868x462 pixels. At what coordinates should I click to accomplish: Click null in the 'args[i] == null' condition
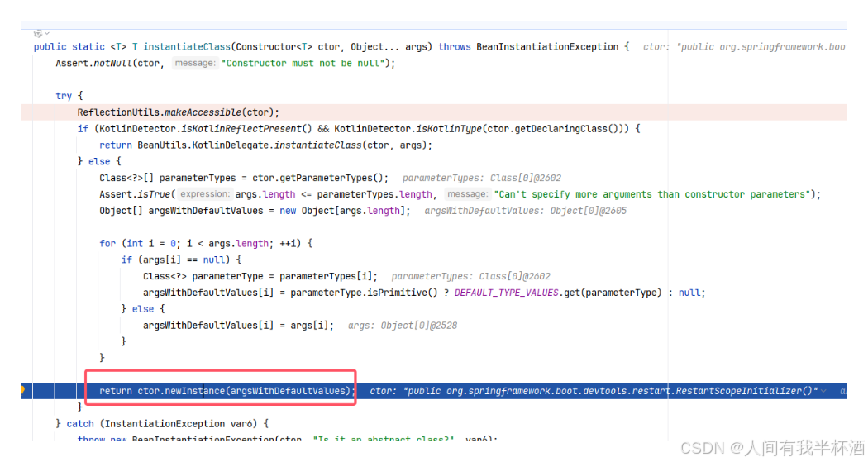pos(213,260)
